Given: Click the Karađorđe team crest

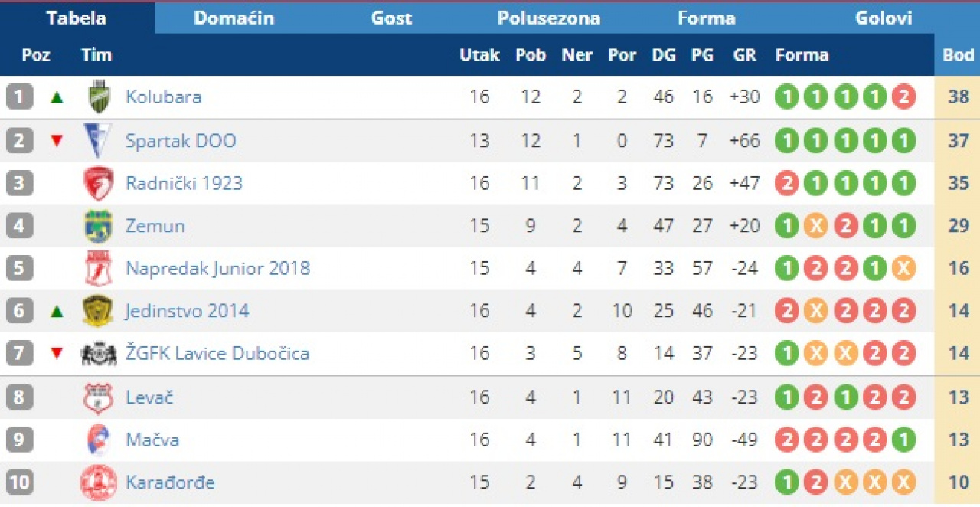Looking at the screenshot, I should coord(98,482).
